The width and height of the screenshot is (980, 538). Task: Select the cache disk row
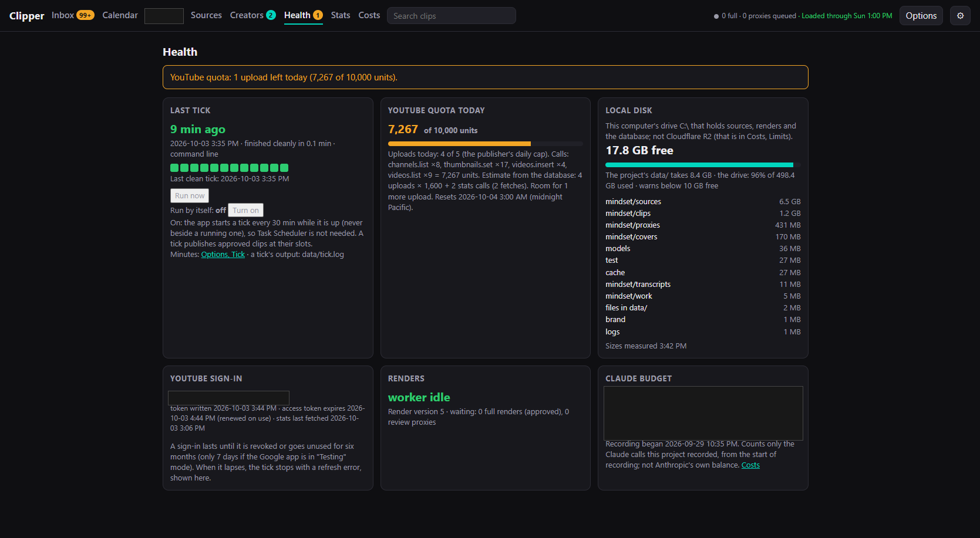[x=703, y=272]
